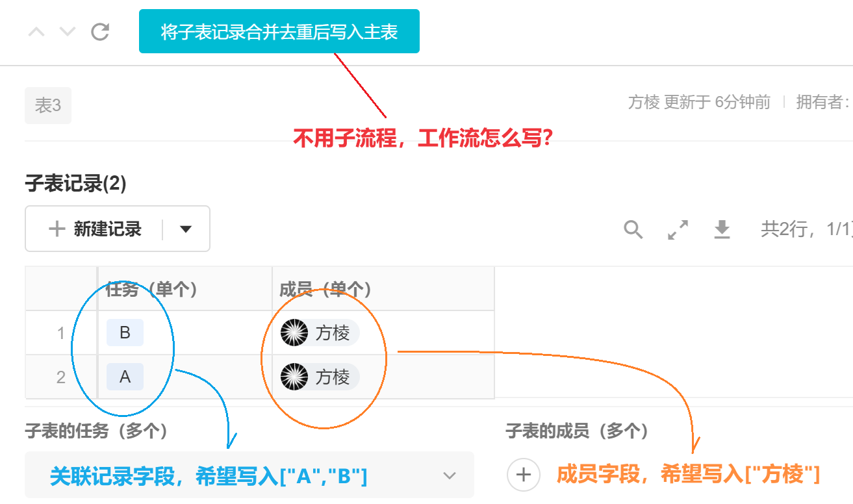Click 新建记录 to add a record
Image resolution: width=853 pixels, height=504 pixels.
(95, 229)
